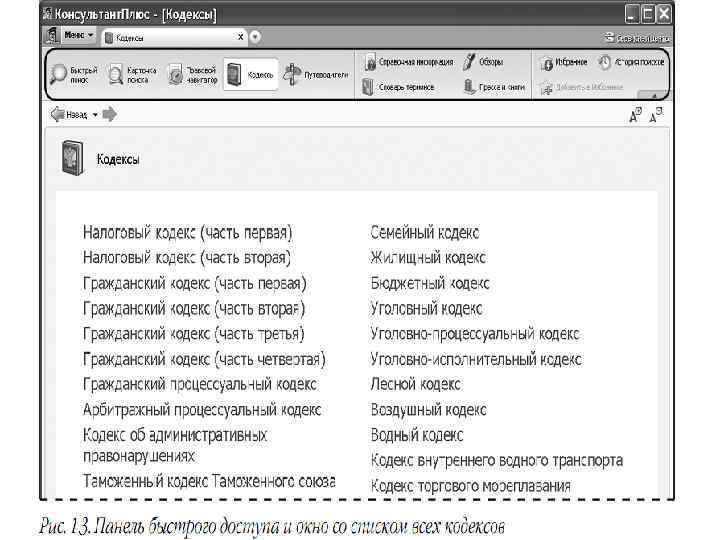Click the ConsultantPlus logo beside Меню
This screenshot has width=720, height=540.
52,35
